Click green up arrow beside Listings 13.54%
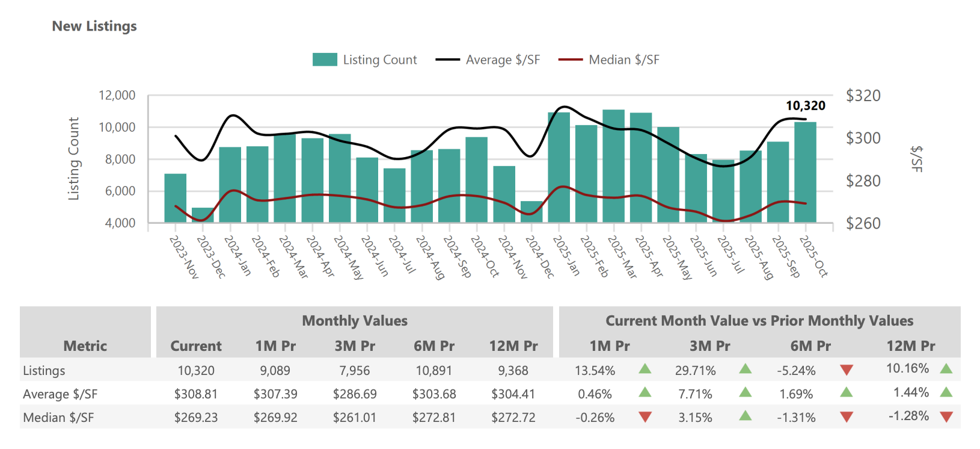This screenshot has width=980, height=449. (645, 369)
